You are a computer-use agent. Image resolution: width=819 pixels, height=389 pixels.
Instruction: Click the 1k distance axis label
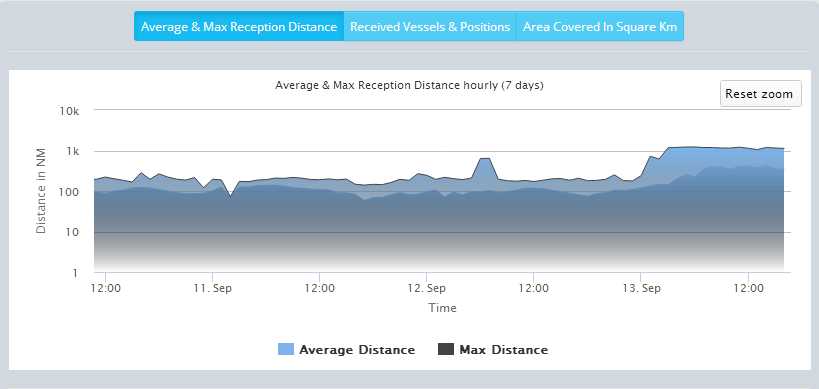click(x=72, y=151)
